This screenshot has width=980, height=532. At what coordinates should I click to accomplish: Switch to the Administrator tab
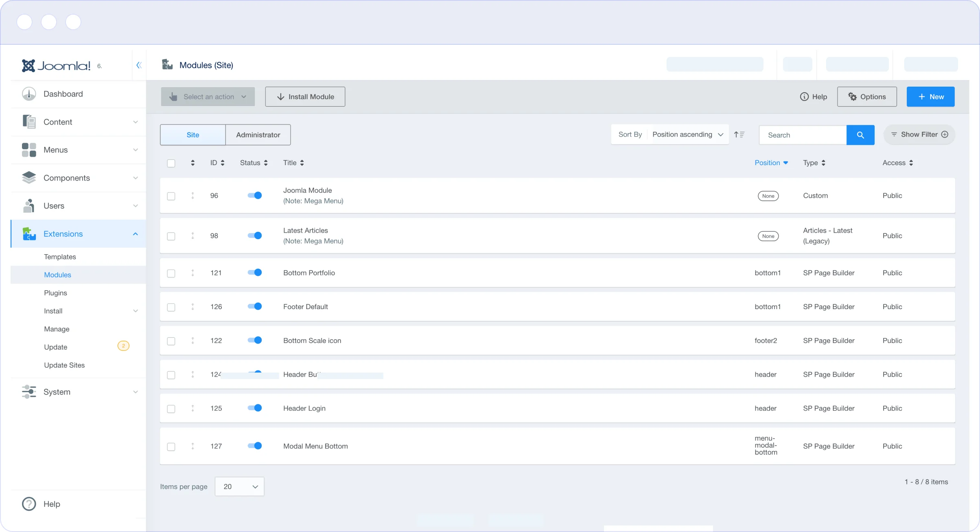[258, 135]
